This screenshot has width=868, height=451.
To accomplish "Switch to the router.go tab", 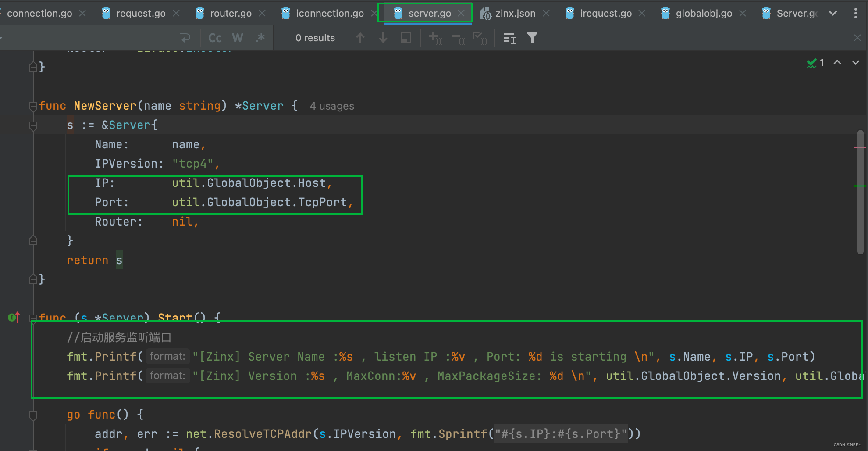I will pos(231,13).
